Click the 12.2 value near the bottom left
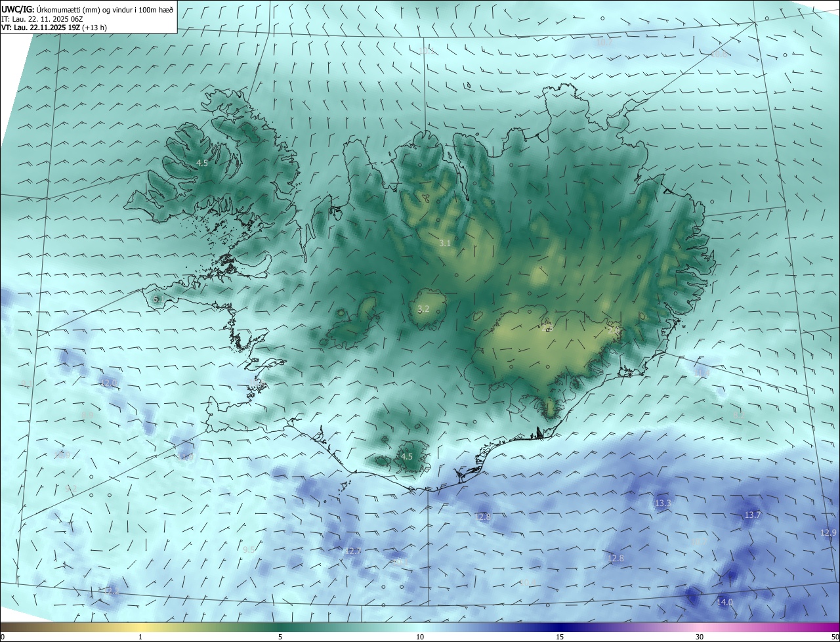This screenshot has height=642, width=840. coord(111,591)
